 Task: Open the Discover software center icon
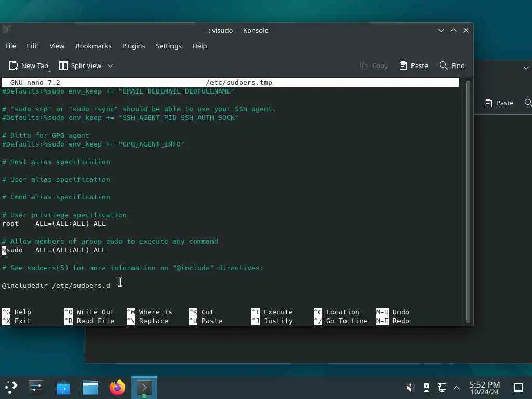point(63,388)
